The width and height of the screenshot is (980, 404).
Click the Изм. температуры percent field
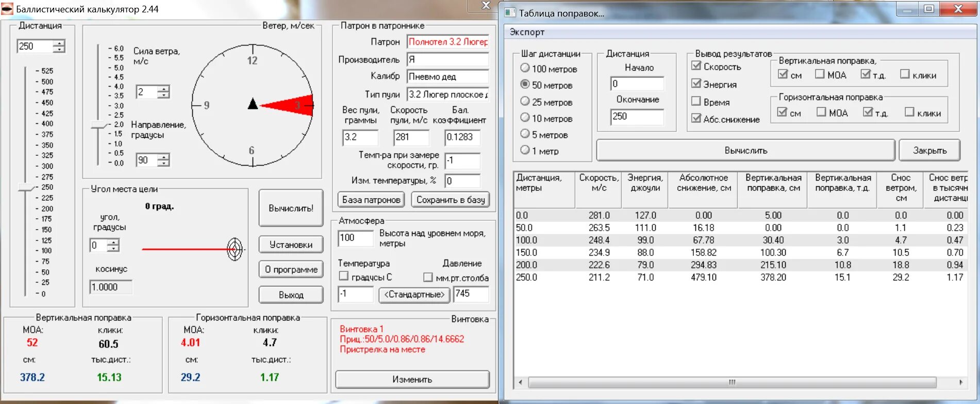point(462,181)
